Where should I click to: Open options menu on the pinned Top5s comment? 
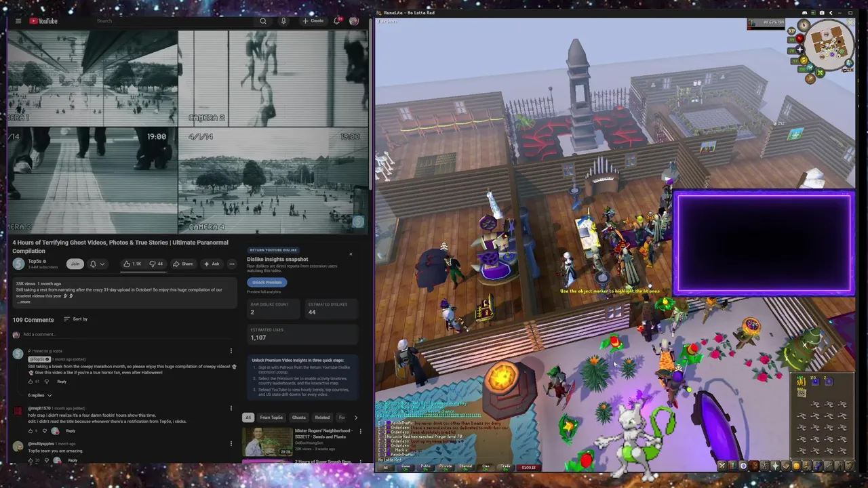[231, 351]
